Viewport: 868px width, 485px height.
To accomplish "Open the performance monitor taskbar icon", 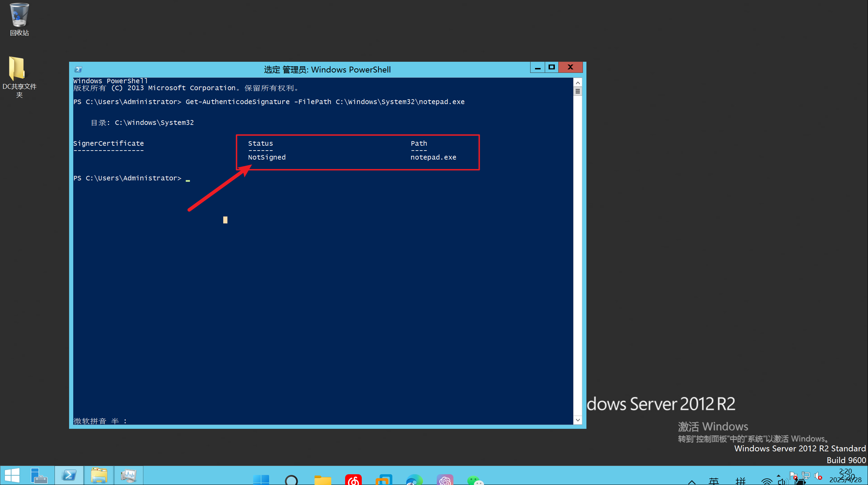I will tap(129, 476).
